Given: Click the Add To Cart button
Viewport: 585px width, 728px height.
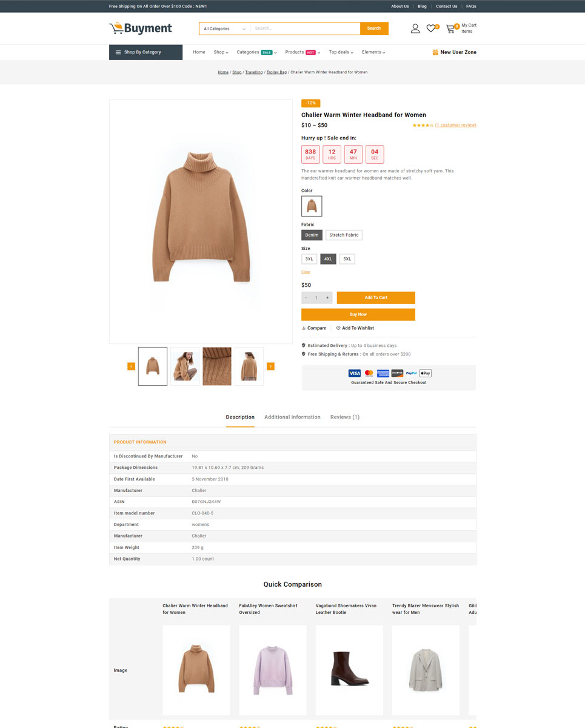Looking at the screenshot, I should click(x=376, y=298).
